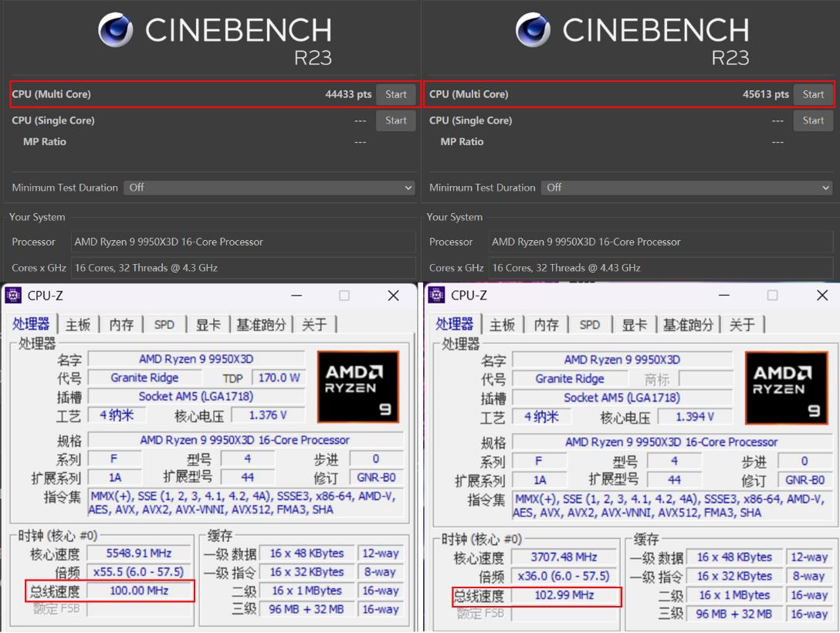Click the 45613 pts multi core score
The width and height of the screenshot is (840, 633).
pyautogui.click(x=766, y=94)
